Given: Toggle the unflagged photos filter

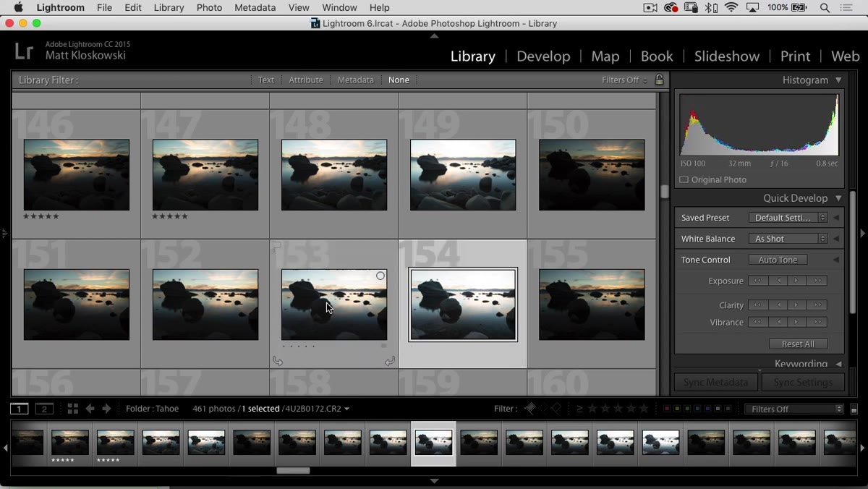Looking at the screenshot, I should 544,409.
